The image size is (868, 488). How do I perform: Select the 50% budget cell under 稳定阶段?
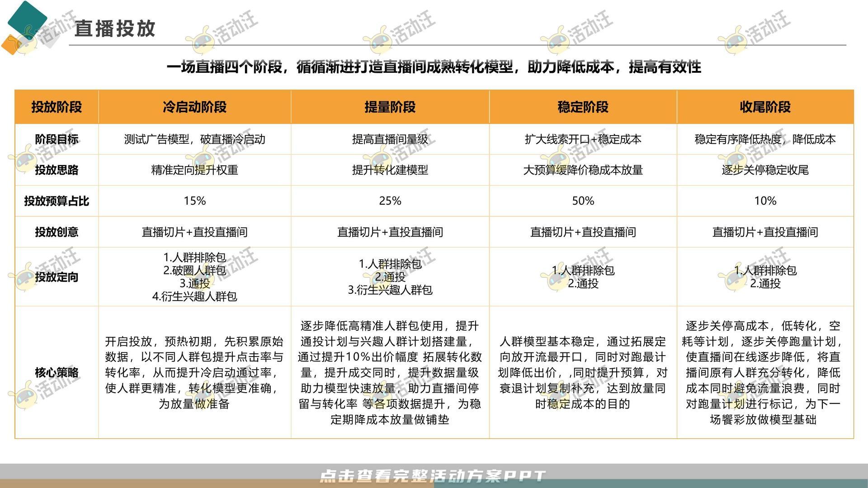pyautogui.click(x=582, y=201)
